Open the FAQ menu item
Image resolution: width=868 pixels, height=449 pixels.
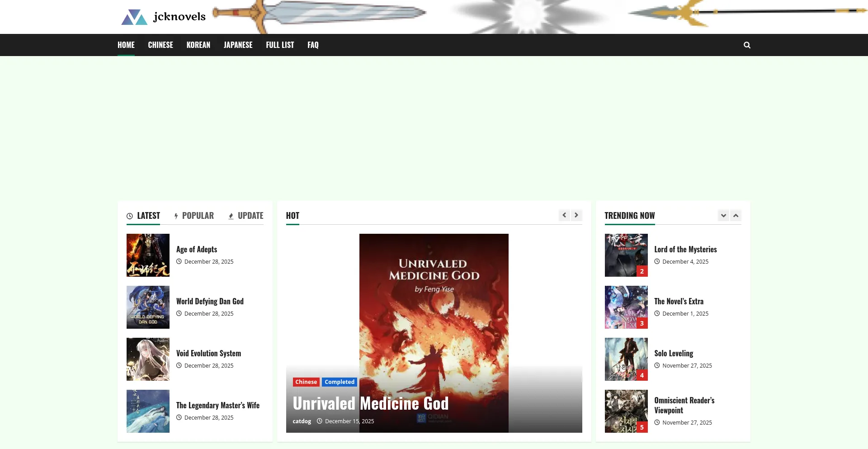313,45
